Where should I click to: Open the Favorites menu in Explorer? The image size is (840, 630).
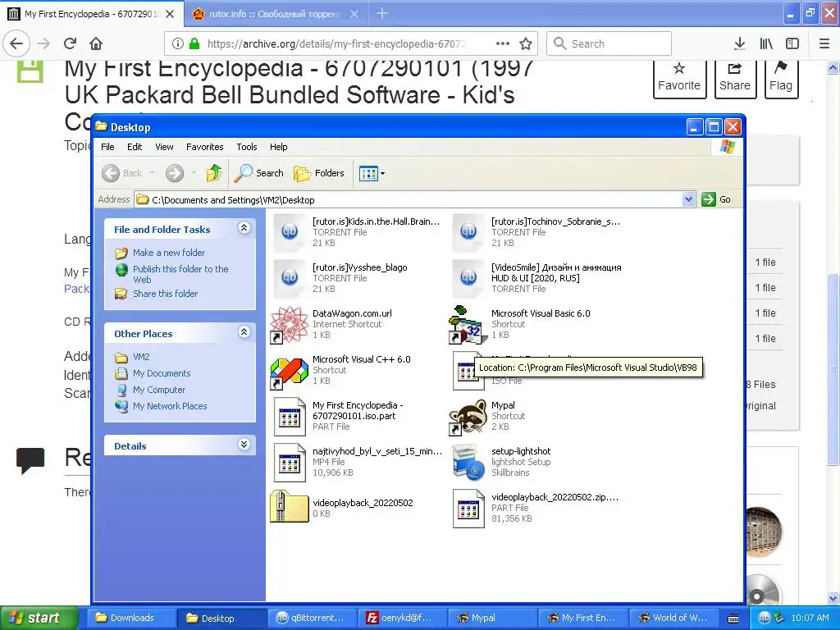coord(204,147)
